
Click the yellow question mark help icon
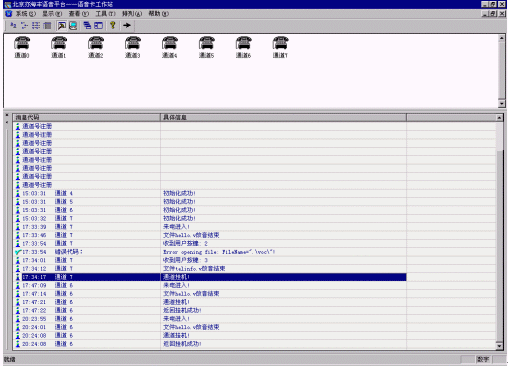113,25
